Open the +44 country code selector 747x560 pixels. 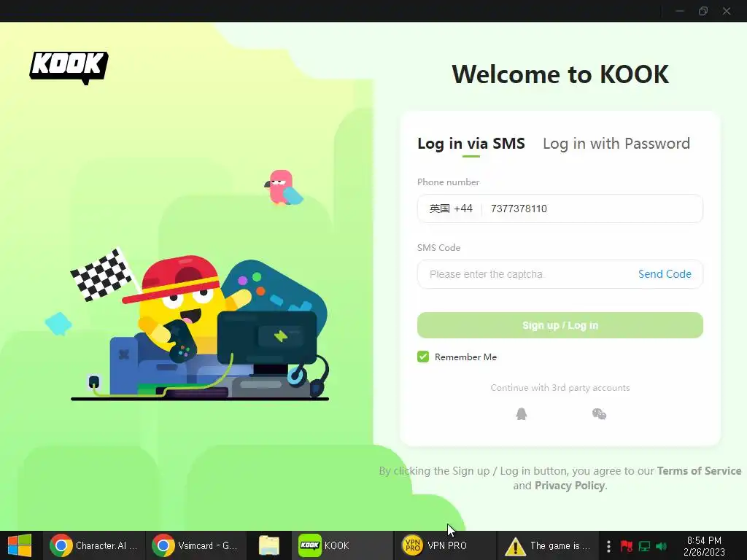click(451, 209)
